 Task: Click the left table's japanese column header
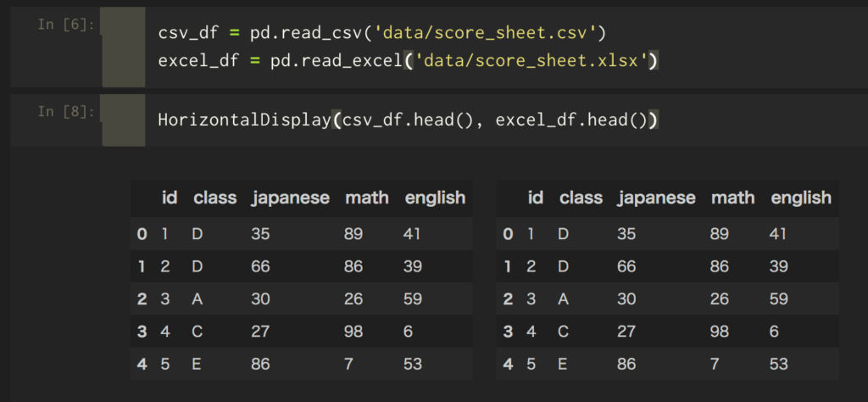click(x=291, y=198)
